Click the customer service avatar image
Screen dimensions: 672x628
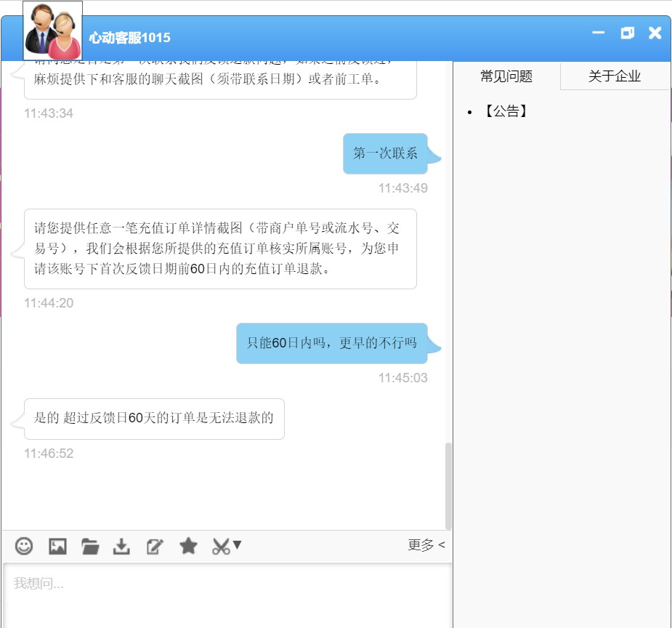click(x=51, y=31)
